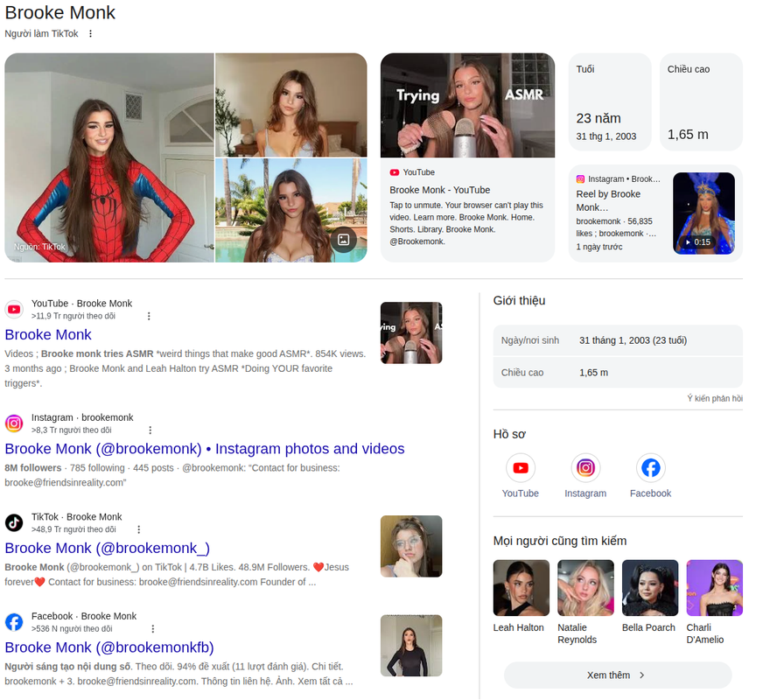
Task: Click the birth date 31 tháng 1, 2003 text
Action: pos(633,340)
